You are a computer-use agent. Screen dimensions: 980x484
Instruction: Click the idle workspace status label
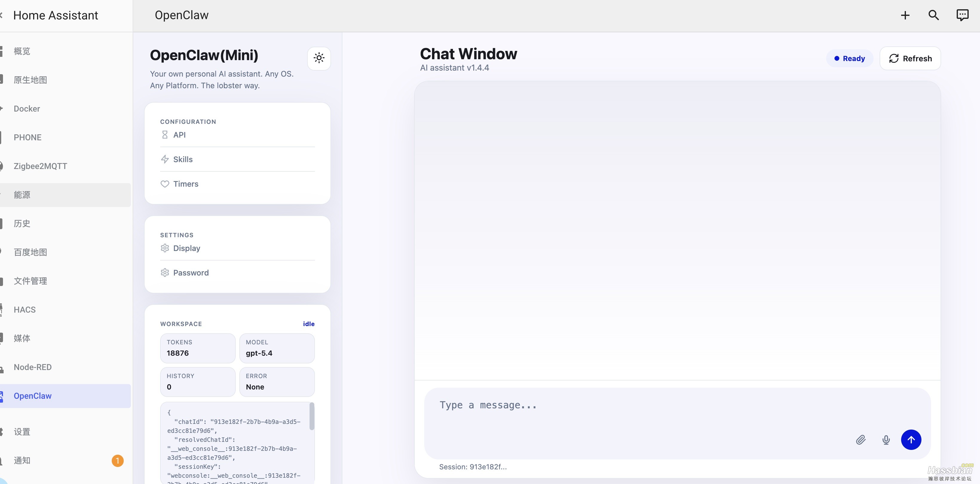309,324
